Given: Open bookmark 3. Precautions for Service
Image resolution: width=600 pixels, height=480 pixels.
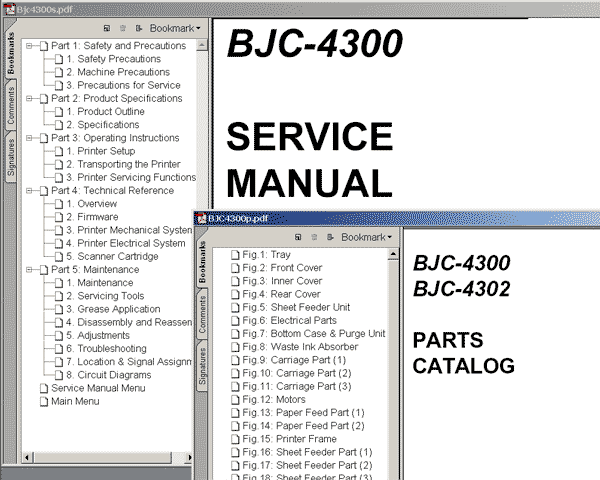Looking at the screenshot, I should point(123,85).
